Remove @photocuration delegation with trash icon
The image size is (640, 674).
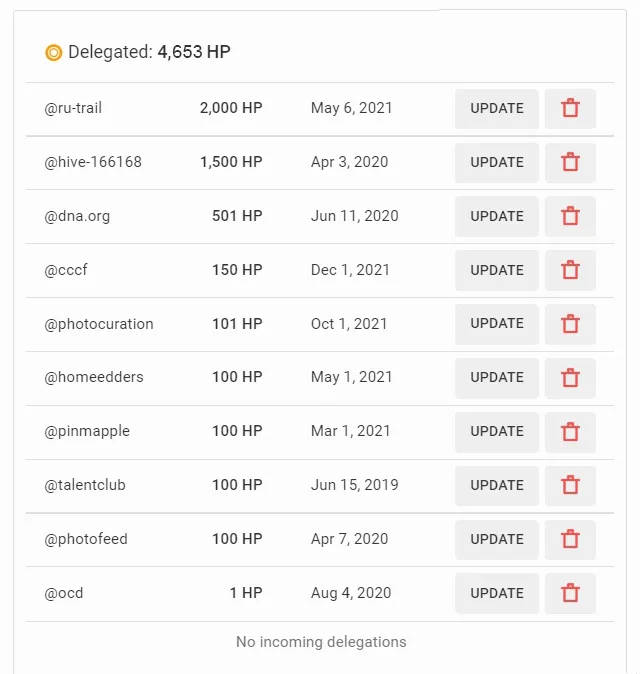[570, 324]
